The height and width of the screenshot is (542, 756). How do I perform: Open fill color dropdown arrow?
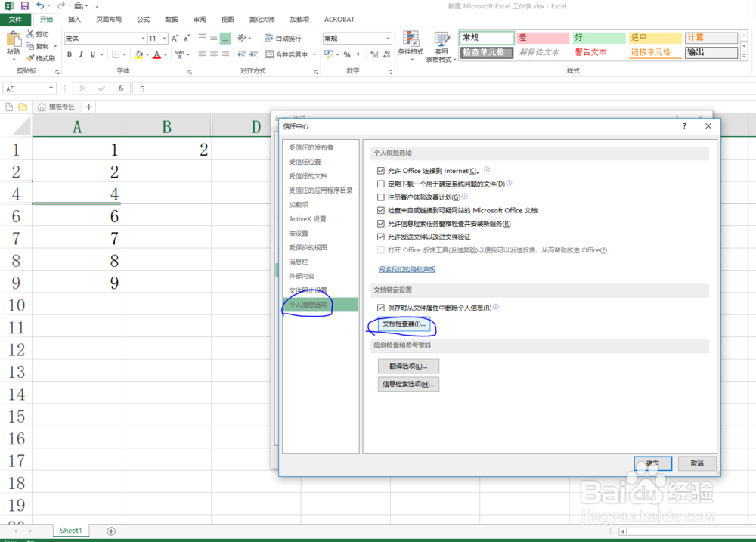(147, 54)
